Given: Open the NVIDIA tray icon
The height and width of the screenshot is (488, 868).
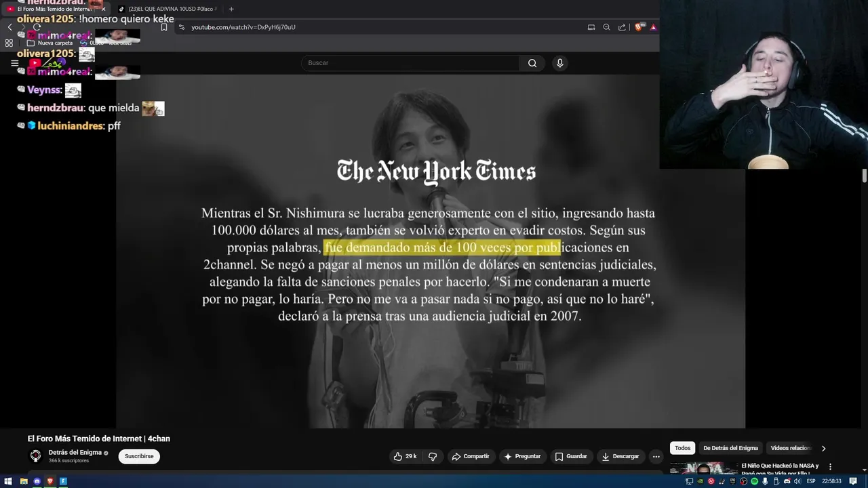Looking at the screenshot, I should tap(701, 481).
